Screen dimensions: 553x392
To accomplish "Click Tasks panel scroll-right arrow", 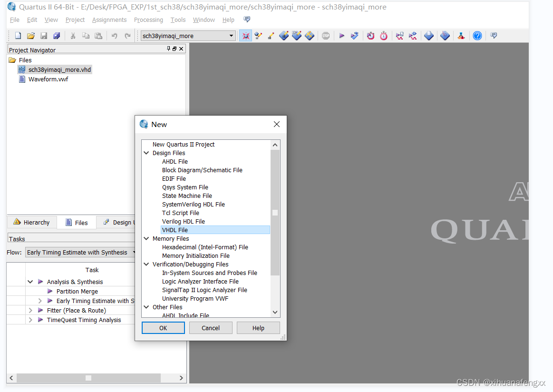I will [181, 378].
